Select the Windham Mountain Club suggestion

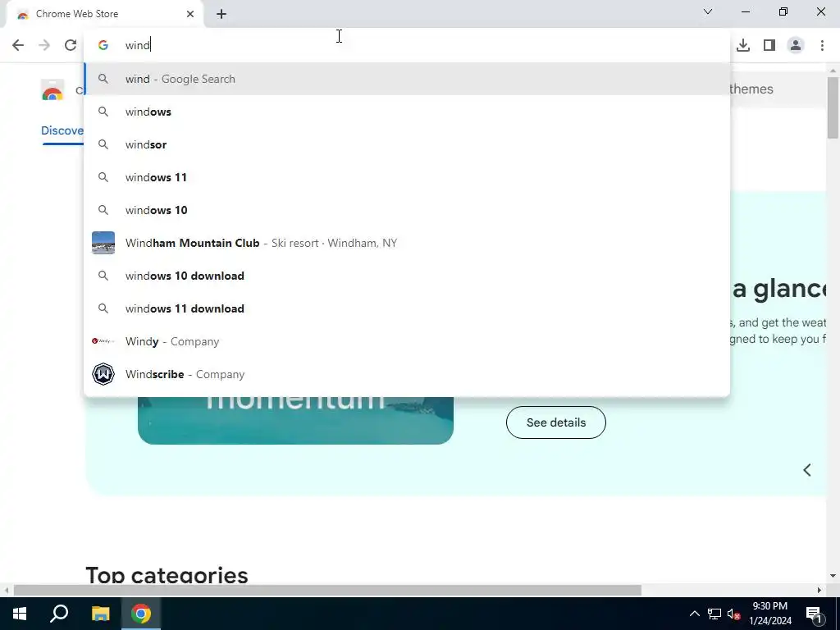[407, 243]
